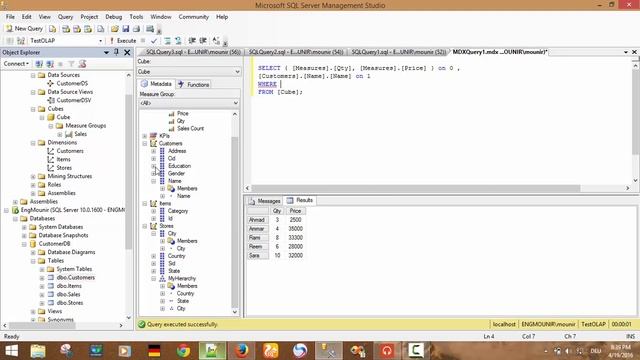Click the Parse checkmark icon

pos(153,41)
